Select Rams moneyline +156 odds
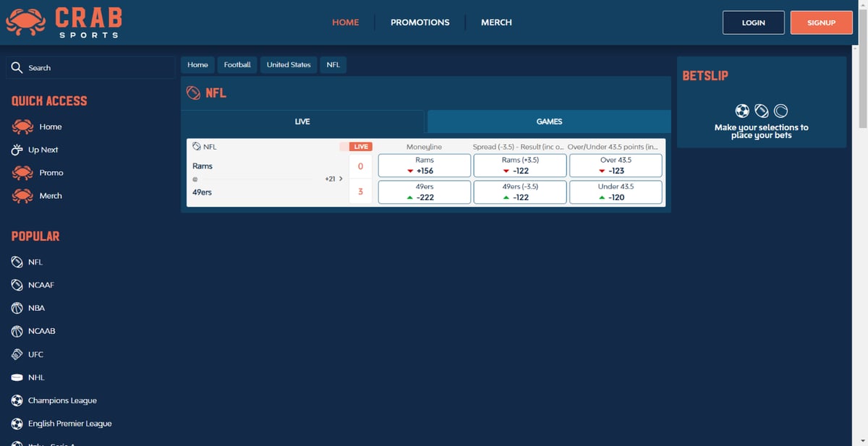868x446 pixels. tap(425, 166)
